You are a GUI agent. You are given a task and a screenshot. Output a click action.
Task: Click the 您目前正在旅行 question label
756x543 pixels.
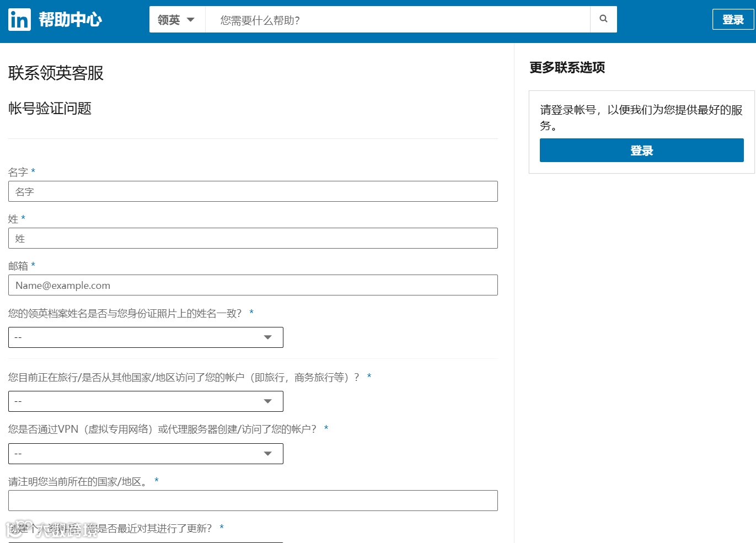pos(184,377)
